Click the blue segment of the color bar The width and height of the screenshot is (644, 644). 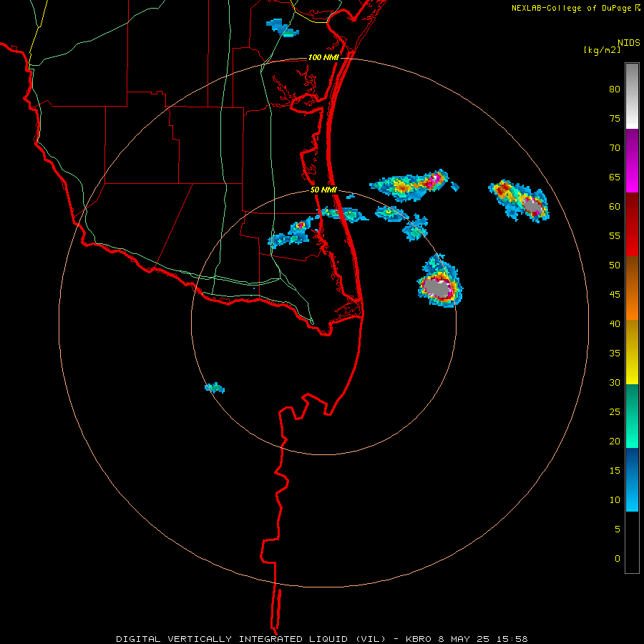coord(632,479)
